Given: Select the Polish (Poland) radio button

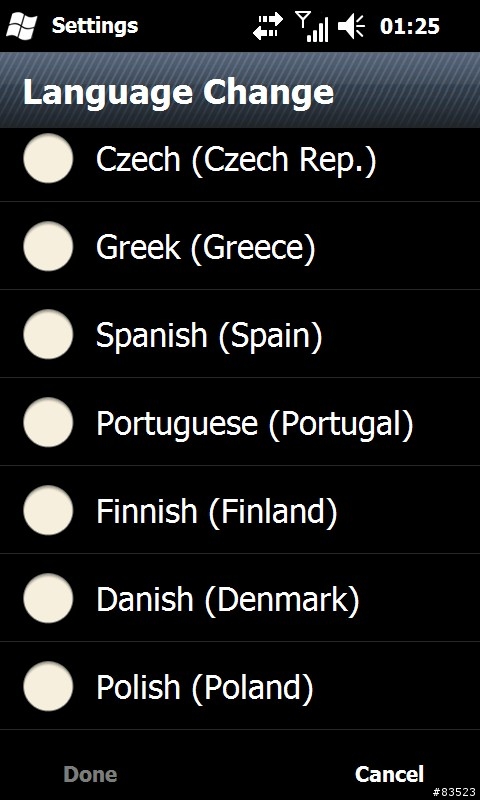Looking at the screenshot, I should click(x=48, y=686).
